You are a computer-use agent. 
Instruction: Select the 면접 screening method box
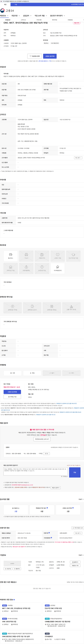tap(32, 373)
